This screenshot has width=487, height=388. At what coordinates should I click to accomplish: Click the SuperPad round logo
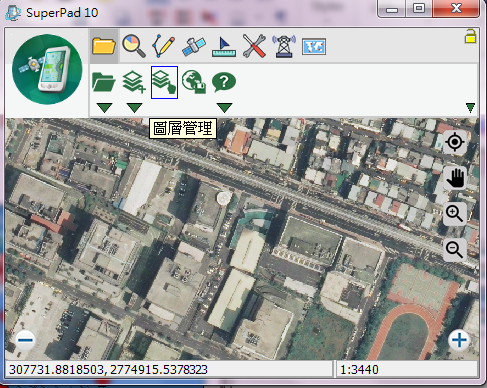pos(47,69)
